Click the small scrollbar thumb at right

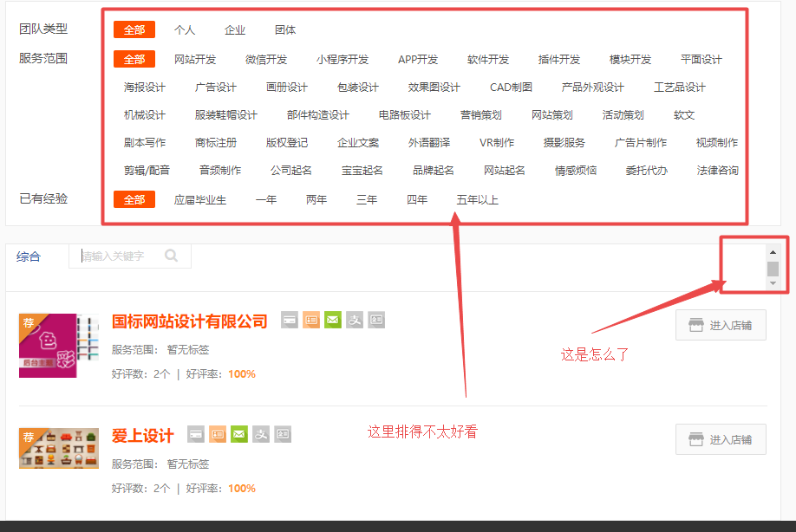(773, 269)
